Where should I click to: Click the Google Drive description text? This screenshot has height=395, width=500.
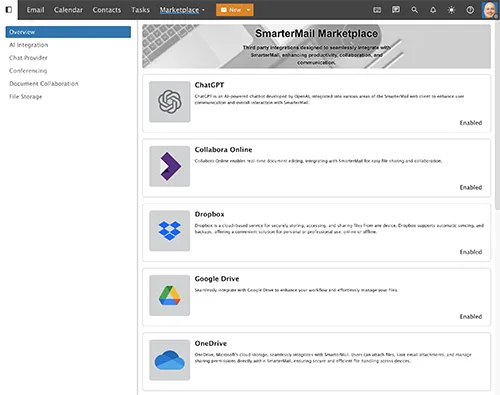pos(296,290)
